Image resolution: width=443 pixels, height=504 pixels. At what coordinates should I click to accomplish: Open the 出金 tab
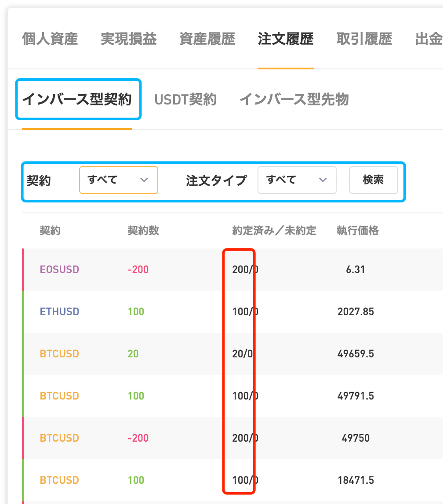[429, 39]
